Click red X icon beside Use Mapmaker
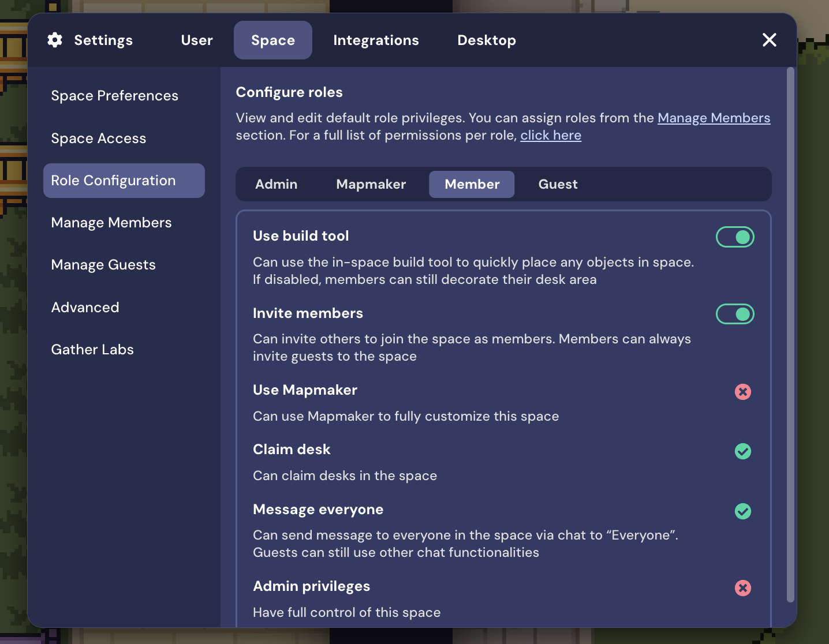The image size is (829, 644). tap(742, 392)
